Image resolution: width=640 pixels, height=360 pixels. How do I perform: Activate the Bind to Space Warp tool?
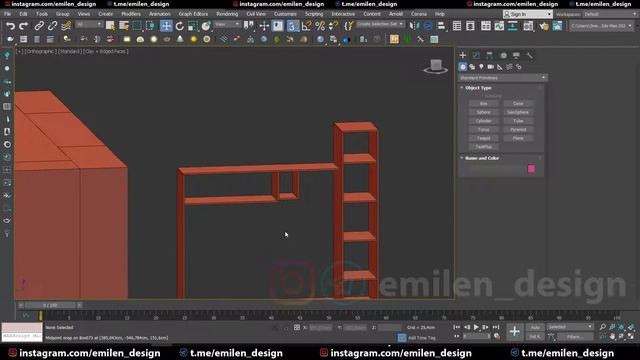[x=66, y=26]
